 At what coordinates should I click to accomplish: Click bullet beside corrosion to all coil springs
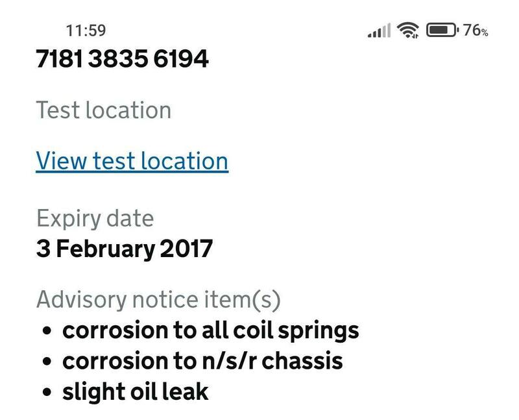pyautogui.click(x=47, y=331)
